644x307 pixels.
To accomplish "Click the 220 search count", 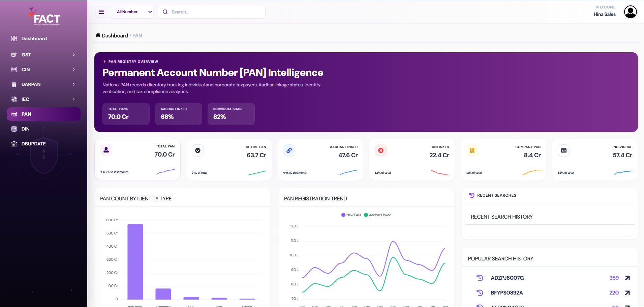I will coord(614,293).
